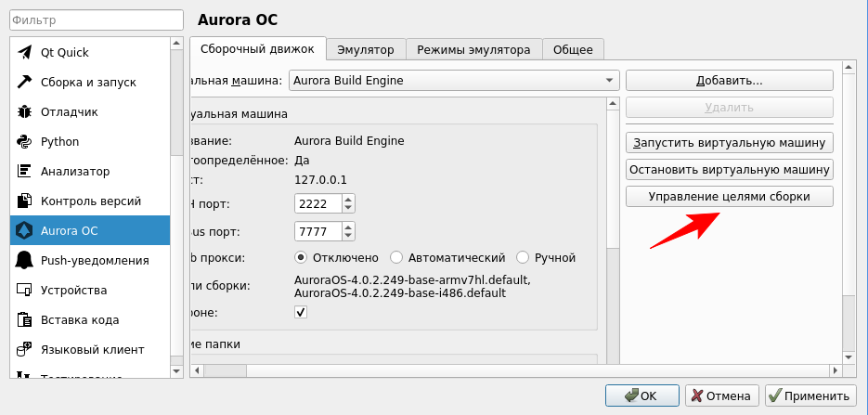Click the Qt Quick sidebar icon
Viewport: 868px width, 415px height.
coord(25,53)
